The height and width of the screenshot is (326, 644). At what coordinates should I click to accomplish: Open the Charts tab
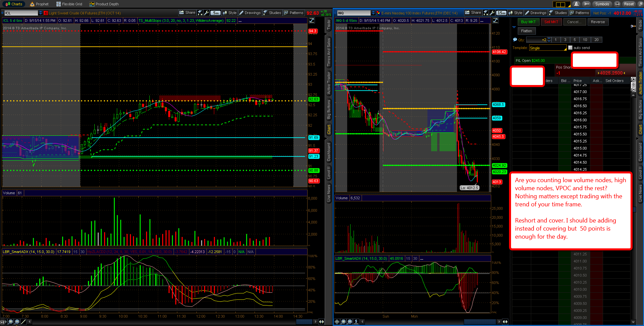pos(14,4)
